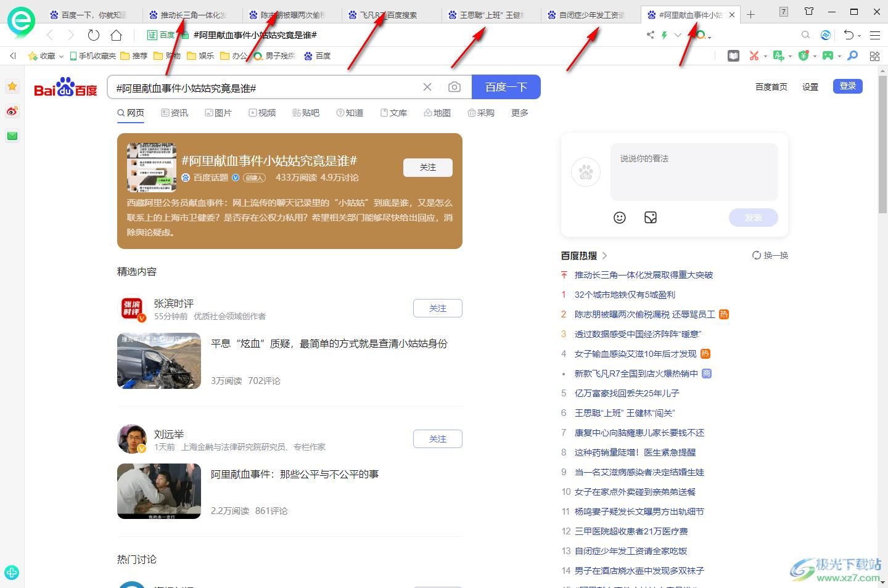Viewport: 888px width, 588px height.
Task: Open a new tab with plus button
Action: pos(750,15)
